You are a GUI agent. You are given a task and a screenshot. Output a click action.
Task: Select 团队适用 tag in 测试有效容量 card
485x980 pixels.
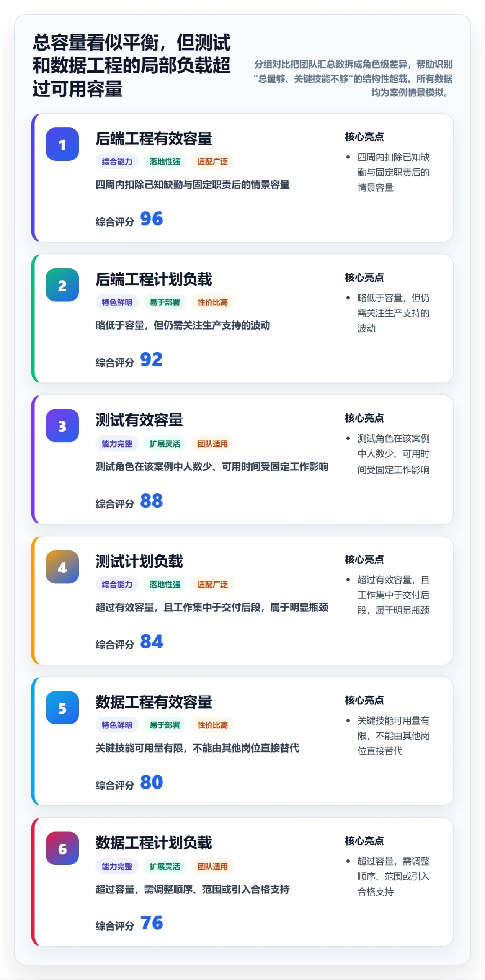pos(212,444)
